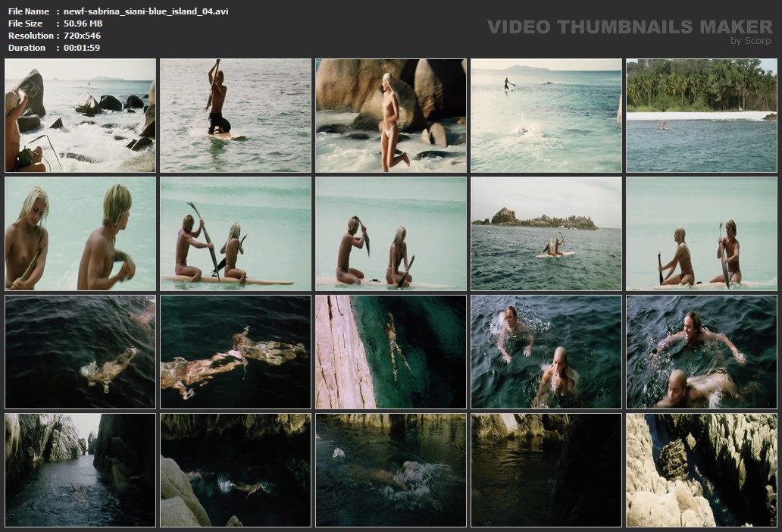Image resolution: width=782 pixels, height=532 pixels.
Task: Open the dark cove with foreground boulder thumbnail
Action: [236, 470]
